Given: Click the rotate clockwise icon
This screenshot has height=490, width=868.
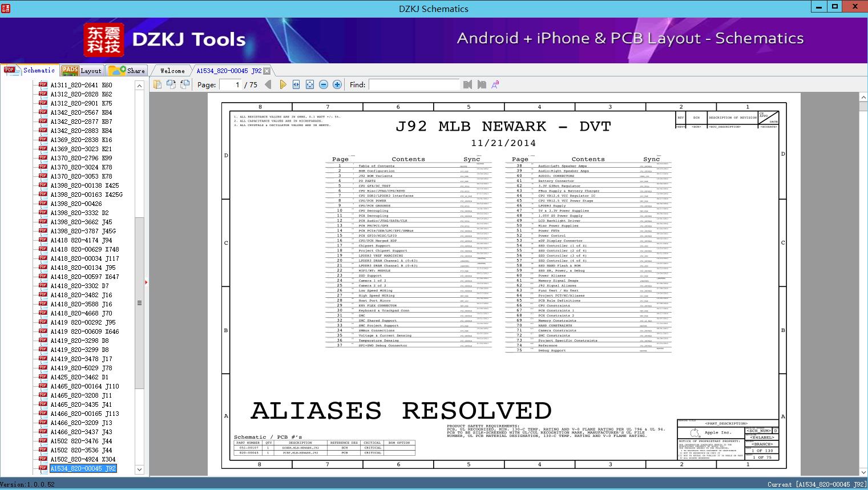Looking at the screenshot, I should [x=185, y=84].
